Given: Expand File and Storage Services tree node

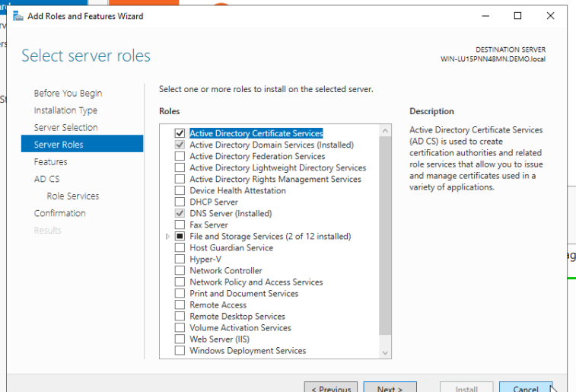Looking at the screenshot, I should click(x=167, y=236).
